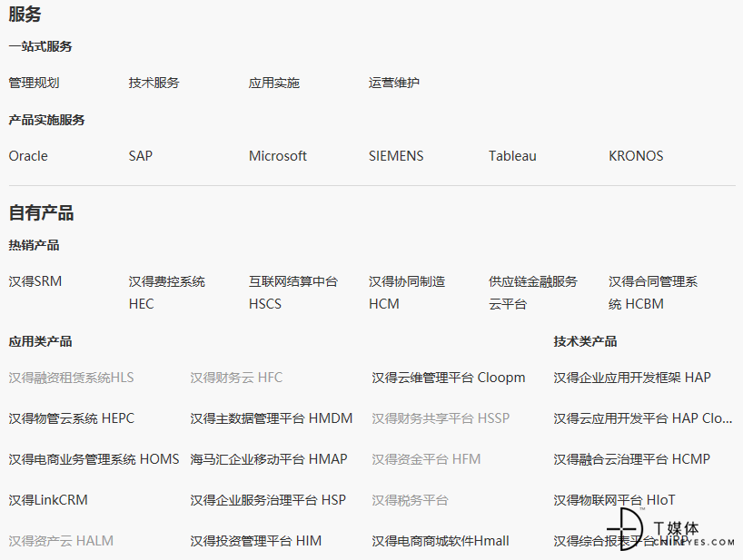The image size is (743, 560).
Task: Open 汉得物联网平台 HIoT link
Action: coord(614,500)
